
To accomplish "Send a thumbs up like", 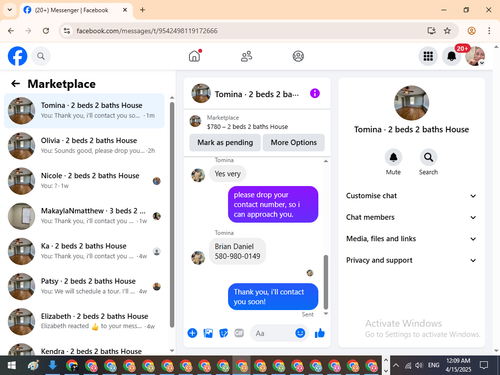I will pyautogui.click(x=319, y=333).
